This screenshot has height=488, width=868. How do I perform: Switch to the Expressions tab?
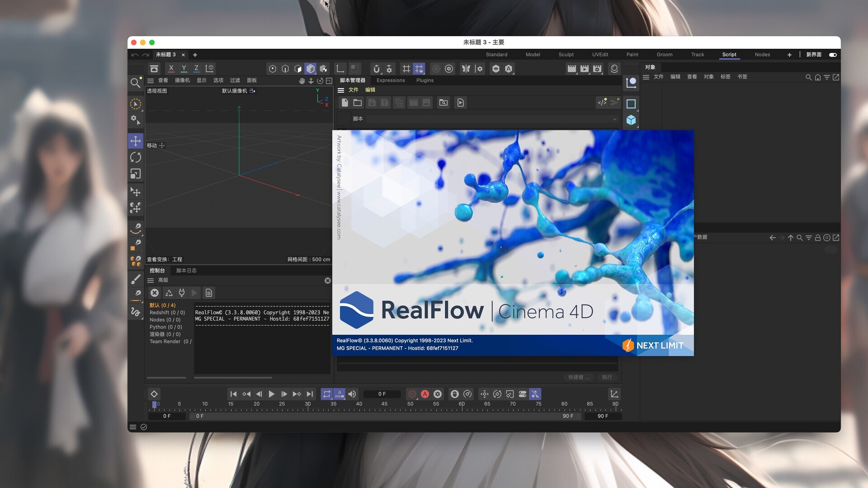tap(391, 80)
